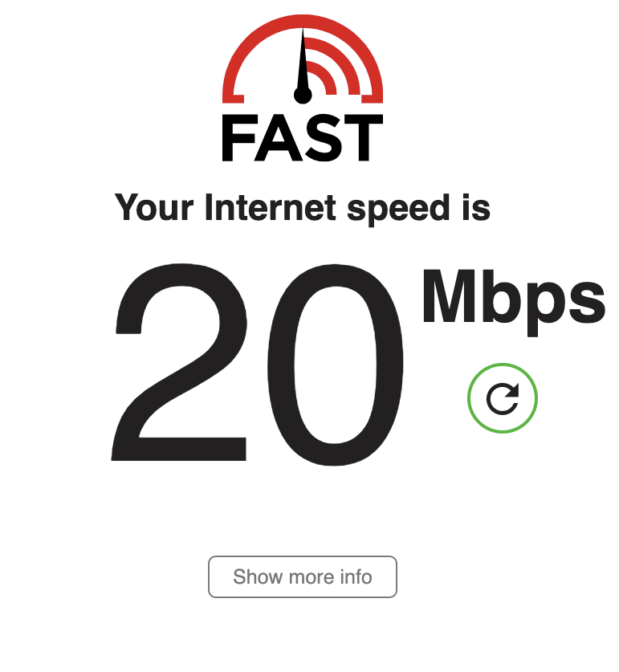Click the red speedometer gauge logo
Viewport: 619px width, 672px height.
(303, 59)
